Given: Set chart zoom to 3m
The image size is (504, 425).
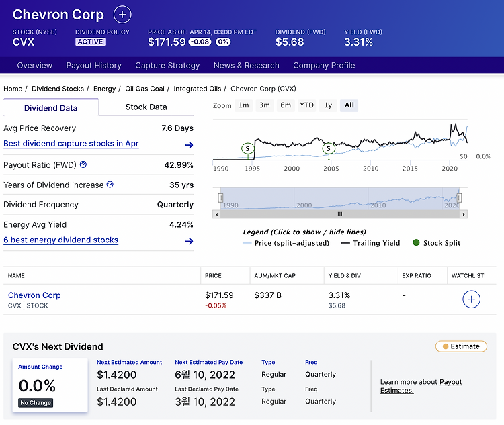Looking at the screenshot, I should 265,105.
